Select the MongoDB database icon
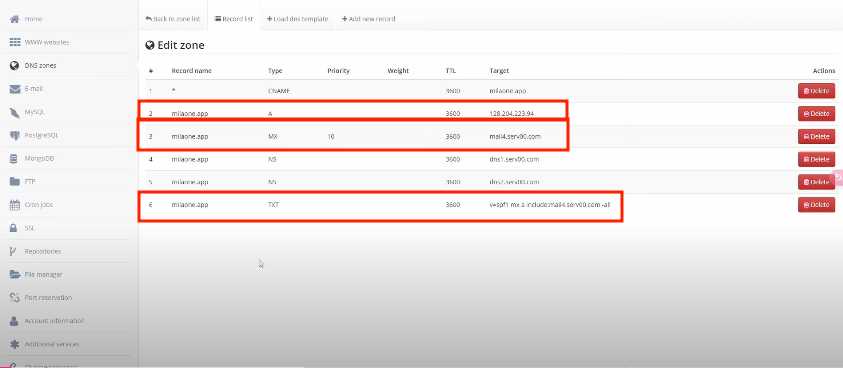843x368 pixels. 15,159
